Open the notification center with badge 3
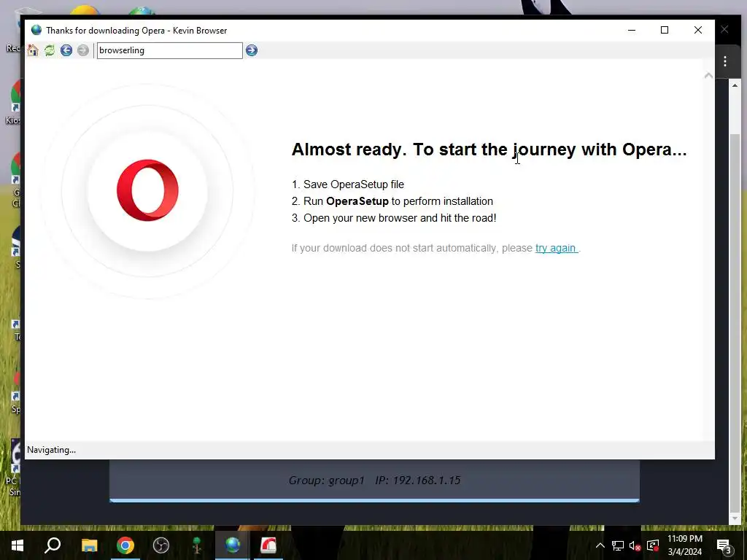Screen dimensions: 747x560 [724, 546]
